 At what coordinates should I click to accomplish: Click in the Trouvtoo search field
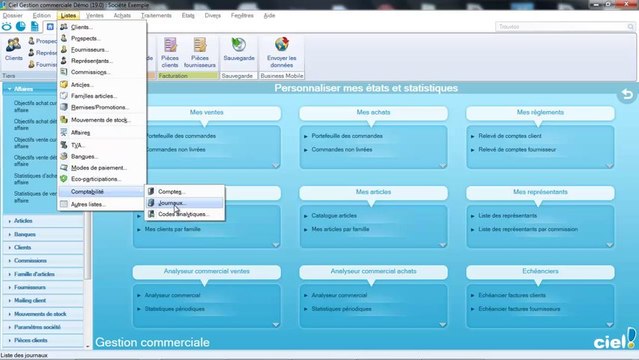point(565,27)
